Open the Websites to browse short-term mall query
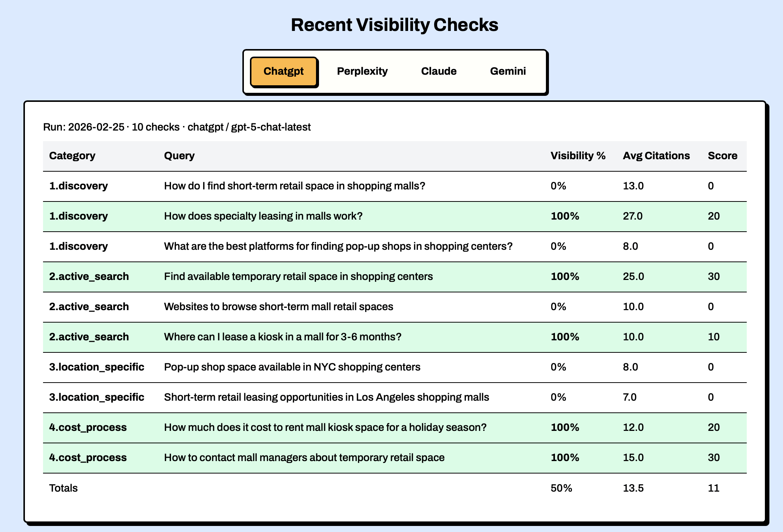This screenshot has width=783, height=532. coord(279,307)
